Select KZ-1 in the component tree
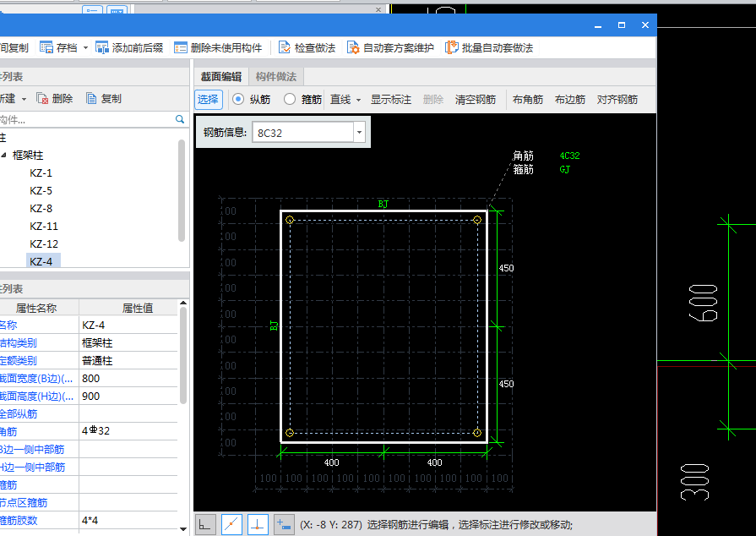The height and width of the screenshot is (536, 756). click(x=41, y=172)
